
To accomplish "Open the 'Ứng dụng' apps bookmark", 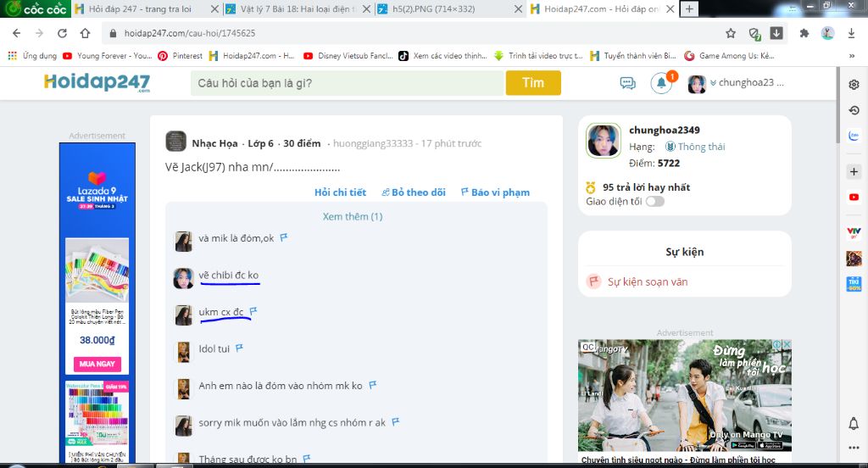I will pyautogui.click(x=33, y=56).
